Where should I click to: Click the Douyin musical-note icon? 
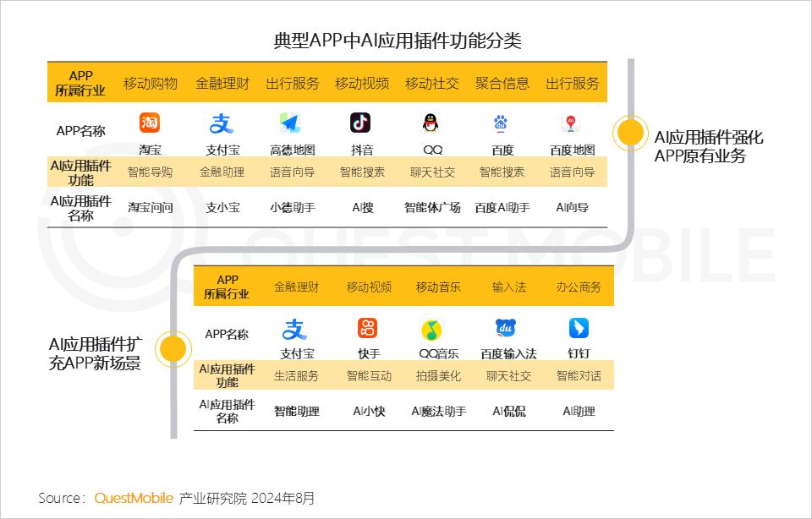[x=360, y=123]
